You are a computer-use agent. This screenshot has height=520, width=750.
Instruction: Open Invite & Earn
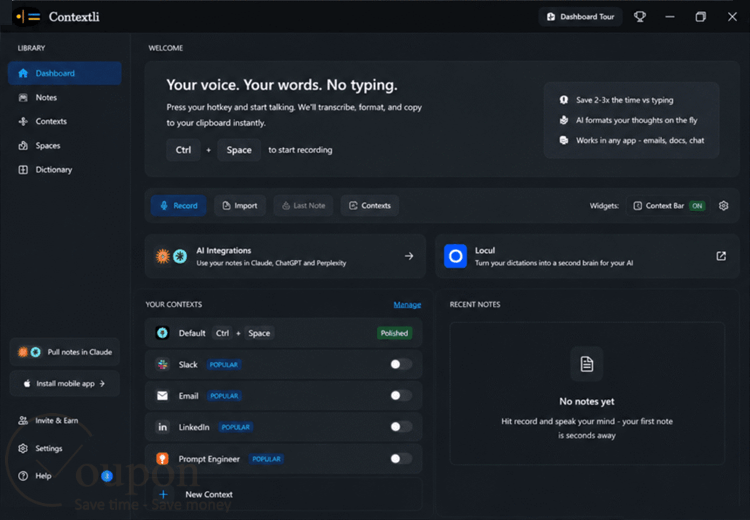(56, 421)
